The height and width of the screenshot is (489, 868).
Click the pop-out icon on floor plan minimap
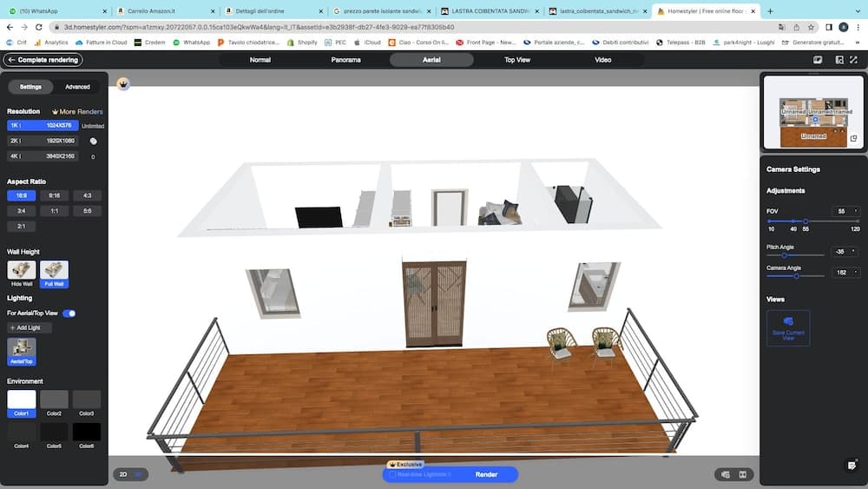tap(853, 139)
